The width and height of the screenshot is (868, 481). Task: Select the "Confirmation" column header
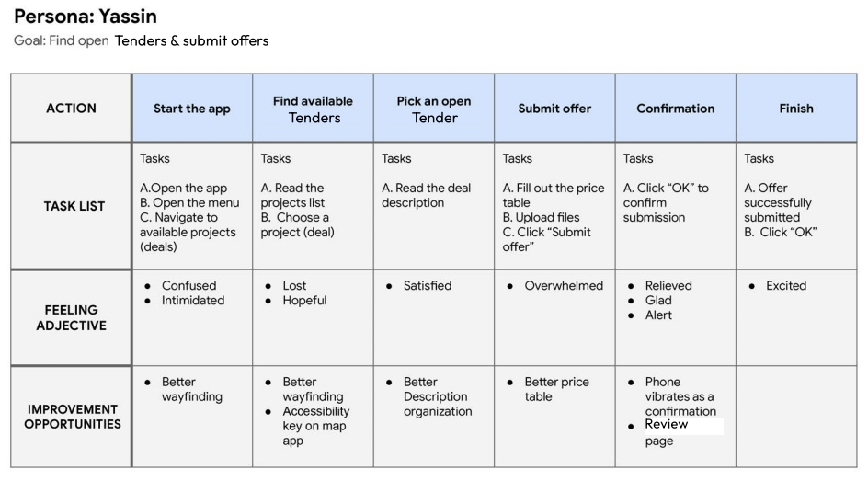pos(675,109)
